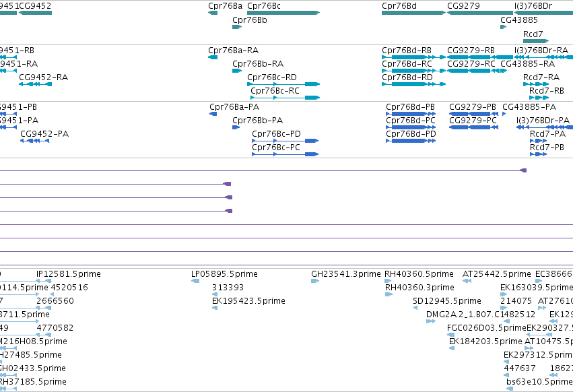Click transcript Cpr76Bd-RD

(x=413, y=84)
